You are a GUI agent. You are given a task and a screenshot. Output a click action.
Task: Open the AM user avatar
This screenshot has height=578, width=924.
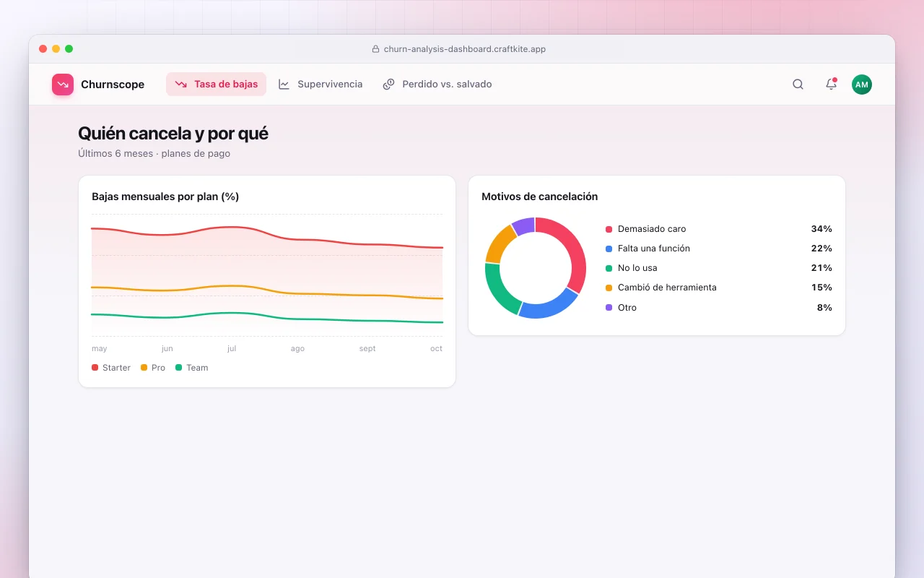pos(862,85)
